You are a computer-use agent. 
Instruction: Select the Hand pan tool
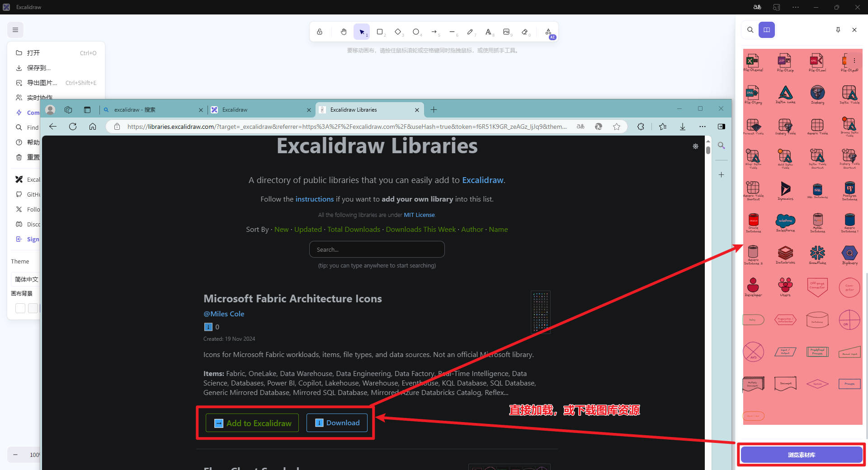click(x=344, y=32)
